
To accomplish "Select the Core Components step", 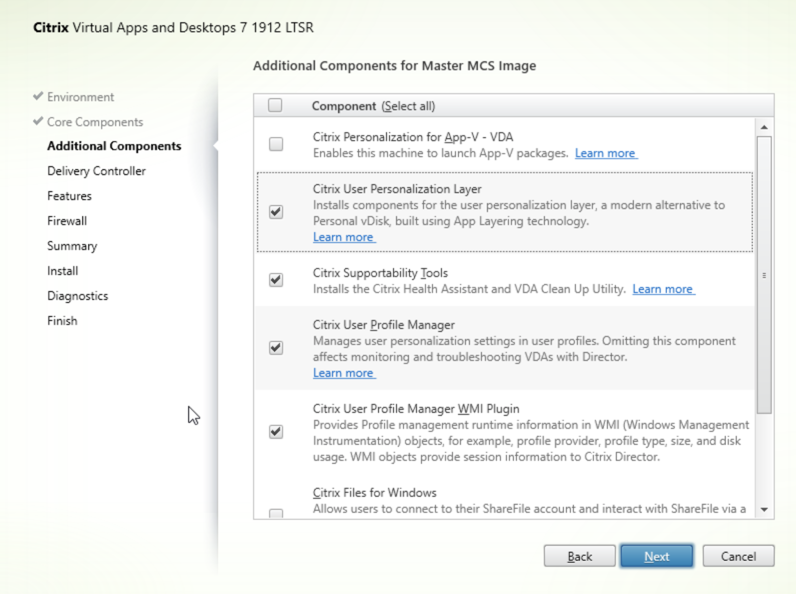I will click(95, 122).
